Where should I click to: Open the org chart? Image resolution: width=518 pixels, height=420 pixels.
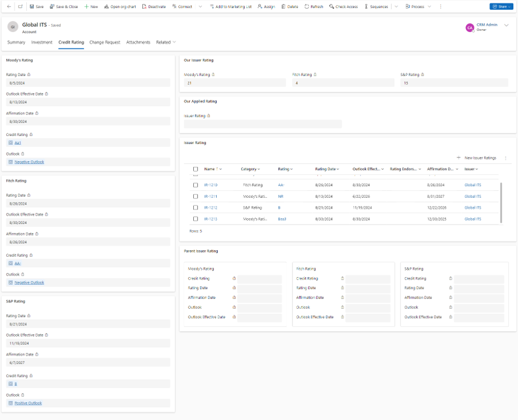point(120,6)
